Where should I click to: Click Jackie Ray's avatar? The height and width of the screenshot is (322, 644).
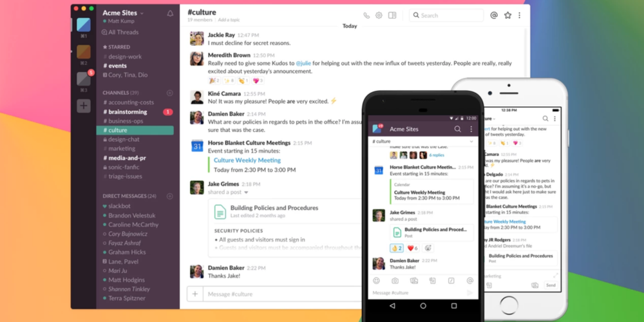coord(196,39)
